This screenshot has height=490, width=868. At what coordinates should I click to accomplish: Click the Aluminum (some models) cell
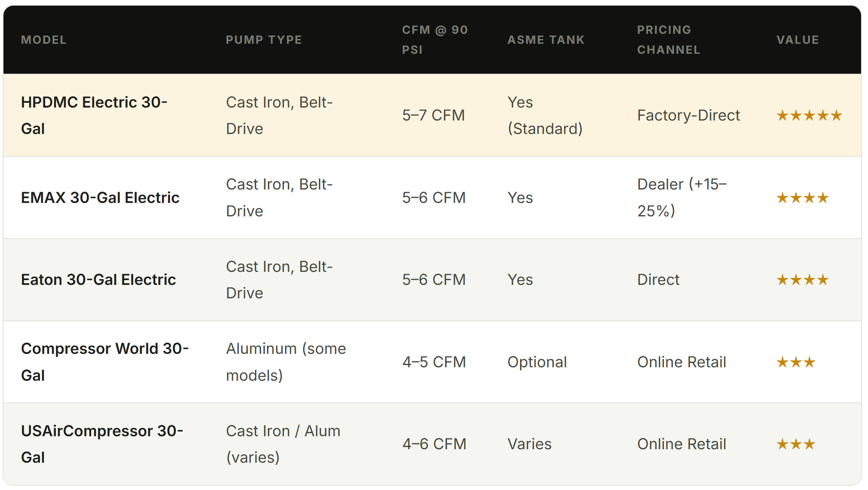click(286, 362)
